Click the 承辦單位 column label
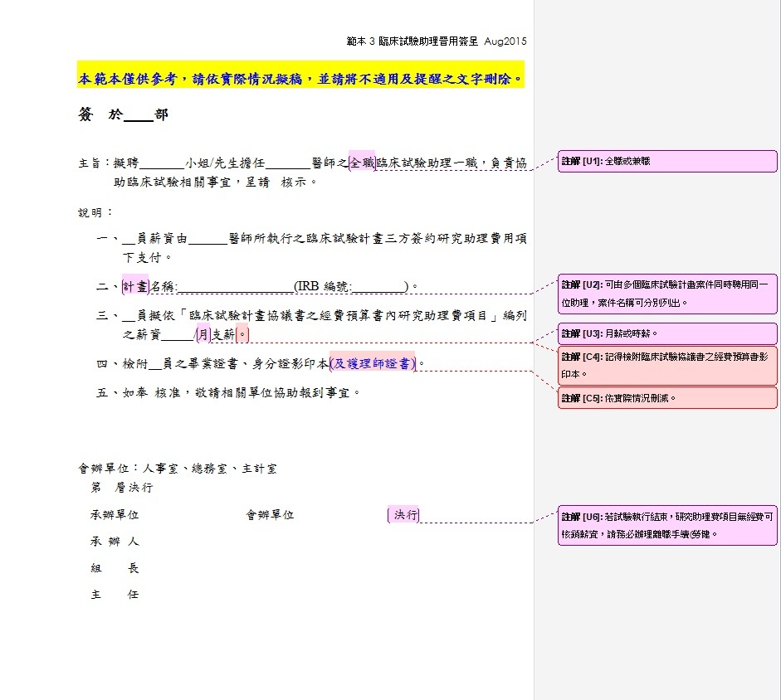 [x=115, y=515]
